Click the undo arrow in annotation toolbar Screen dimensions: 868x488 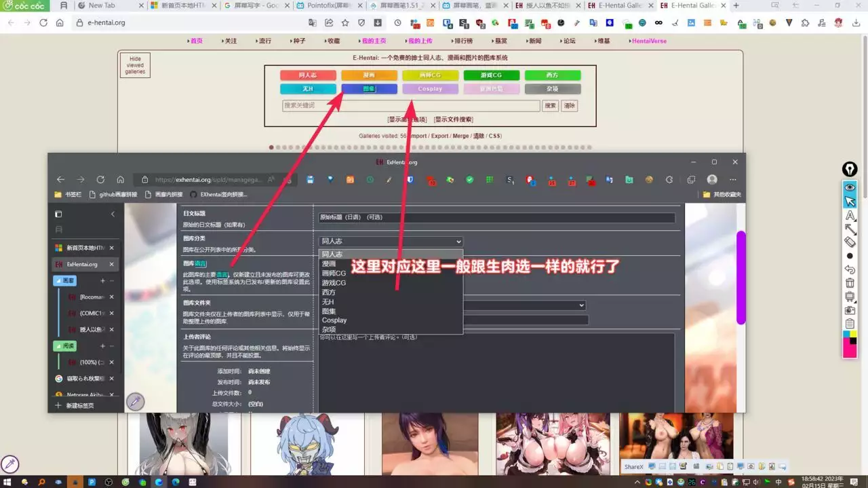pyautogui.click(x=850, y=269)
